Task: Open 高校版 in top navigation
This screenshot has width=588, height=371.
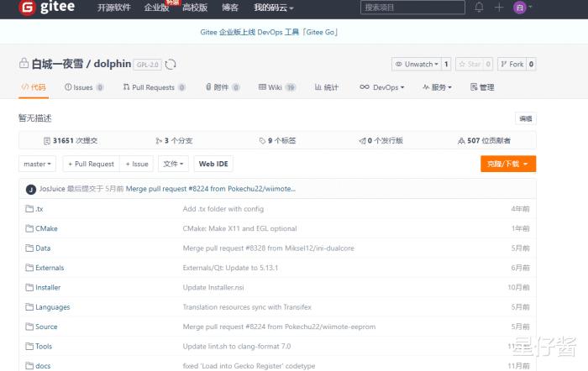Action: pyautogui.click(x=195, y=8)
